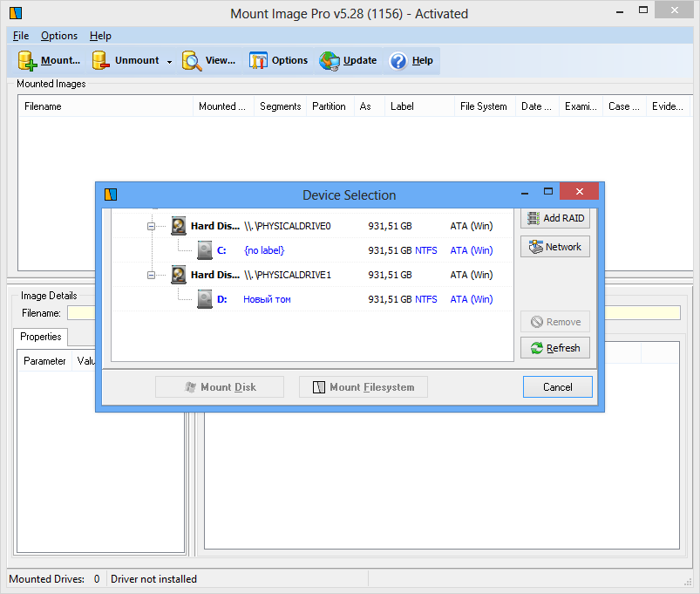700x594 pixels.
Task: Cancel the Device Selection dialog
Action: point(558,386)
